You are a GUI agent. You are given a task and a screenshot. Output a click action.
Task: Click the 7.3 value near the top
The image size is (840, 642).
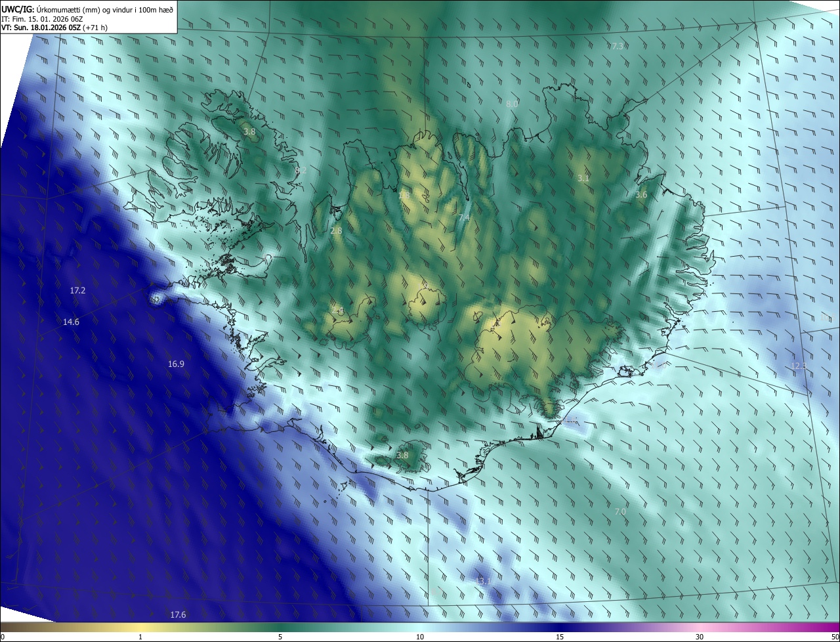click(616, 47)
